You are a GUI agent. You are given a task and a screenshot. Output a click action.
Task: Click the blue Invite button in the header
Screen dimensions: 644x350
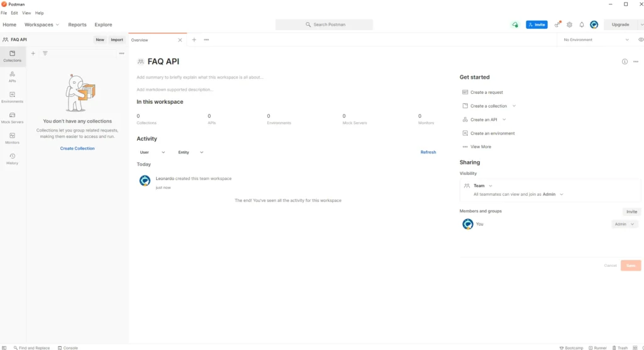point(536,25)
